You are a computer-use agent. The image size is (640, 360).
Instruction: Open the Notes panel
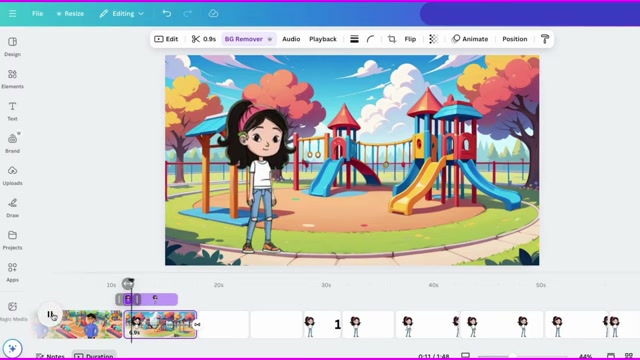pyautogui.click(x=50, y=356)
